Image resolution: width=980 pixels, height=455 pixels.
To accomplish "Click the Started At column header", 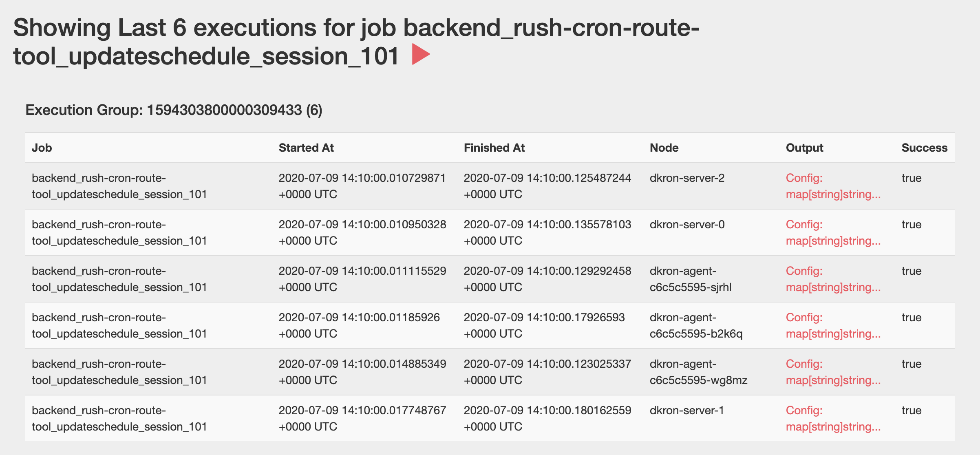I will click(x=306, y=148).
